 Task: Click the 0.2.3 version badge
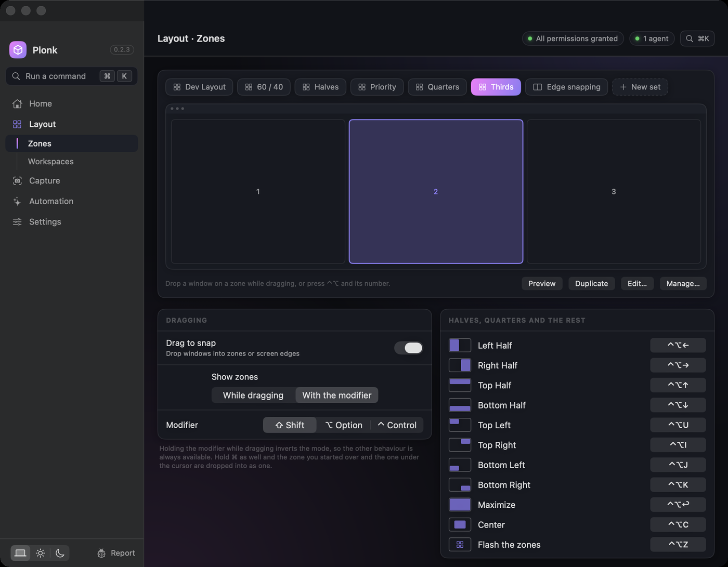point(122,50)
